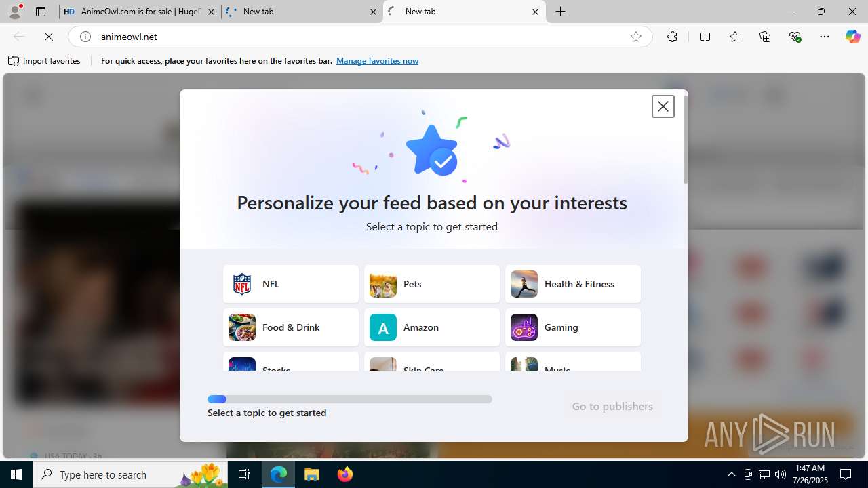This screenshot has height=488, width=868.
Task: Go back with the browser back arrow
Action: tap(19, 37)
